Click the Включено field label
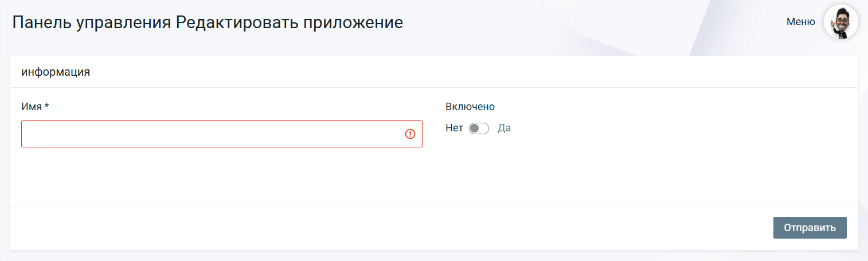This screenshot has width=868, height=261. pyautogui.click(x=470, y=107)
